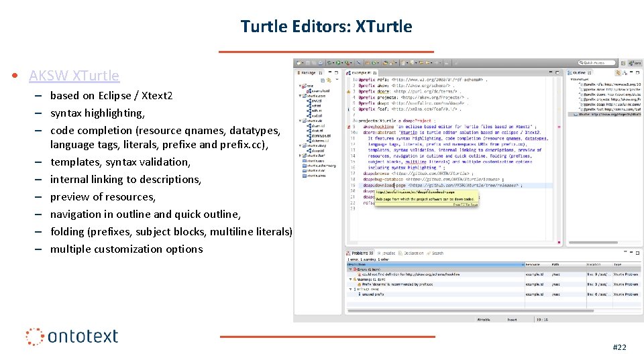Click the Outline view horizontal scrollbar
Viewport: 644px width, 362px height.
point(592,243)
